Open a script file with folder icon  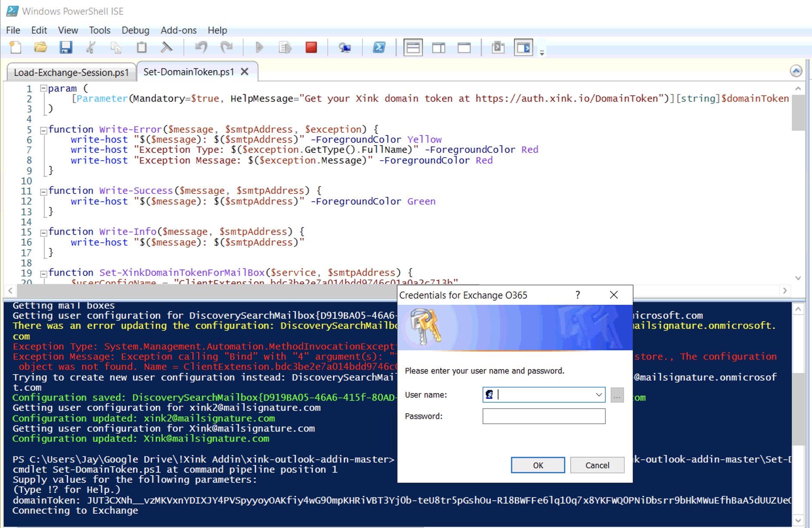[40, 47]
